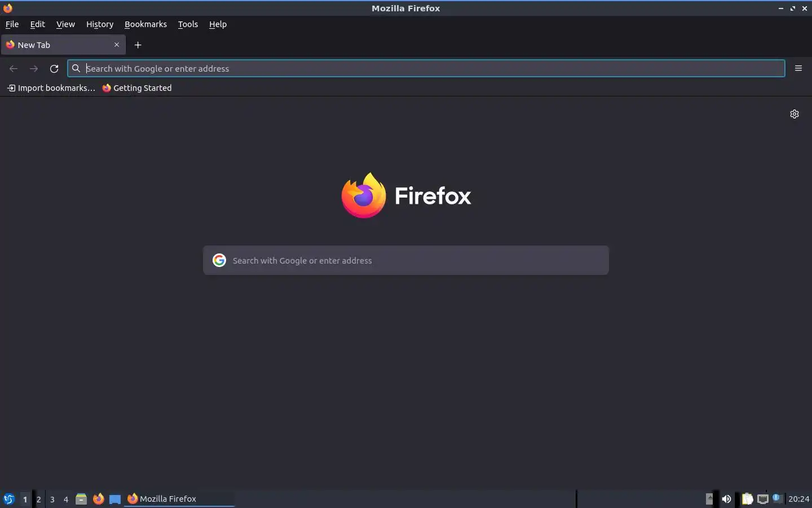
Task: Open a new tab with plus button
Action: coord(138,45)
